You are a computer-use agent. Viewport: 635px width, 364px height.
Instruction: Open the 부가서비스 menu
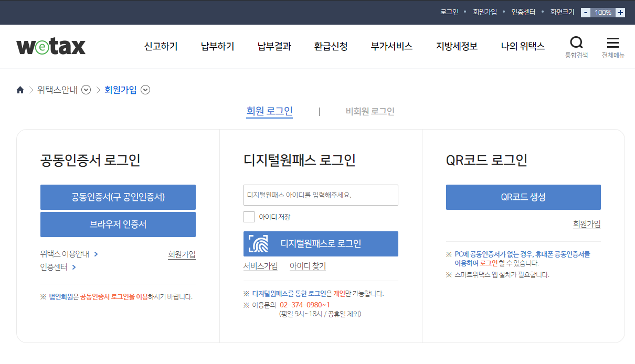pyautogui.click(x=392, y=46)
